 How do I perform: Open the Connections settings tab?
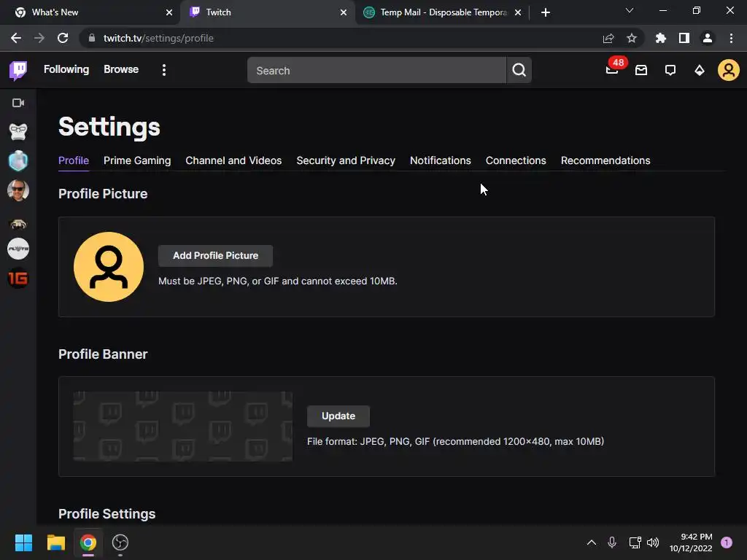516,160
